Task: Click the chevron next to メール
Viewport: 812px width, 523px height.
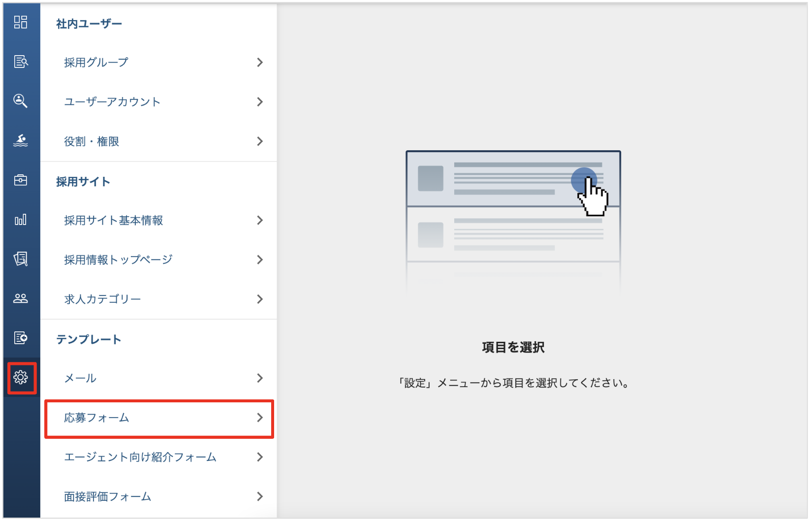Action: coord(260,378)
